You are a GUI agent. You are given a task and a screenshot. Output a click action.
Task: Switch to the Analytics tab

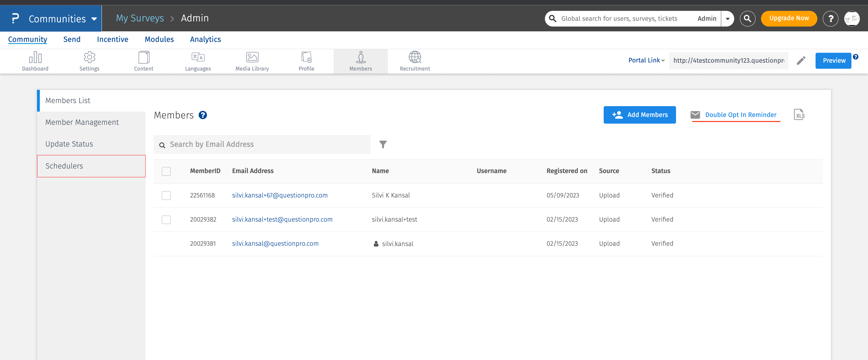point(205,39)
